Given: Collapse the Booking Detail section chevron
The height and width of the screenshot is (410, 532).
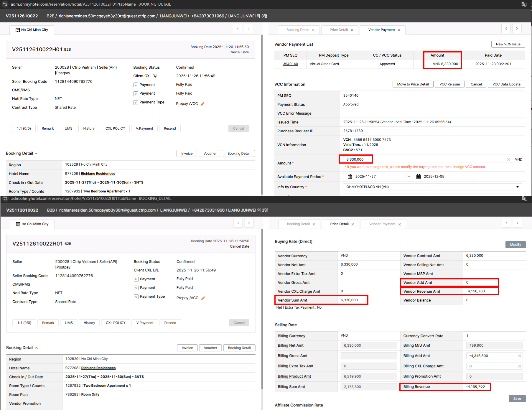Looking at the screenshot, I should 36,154.
